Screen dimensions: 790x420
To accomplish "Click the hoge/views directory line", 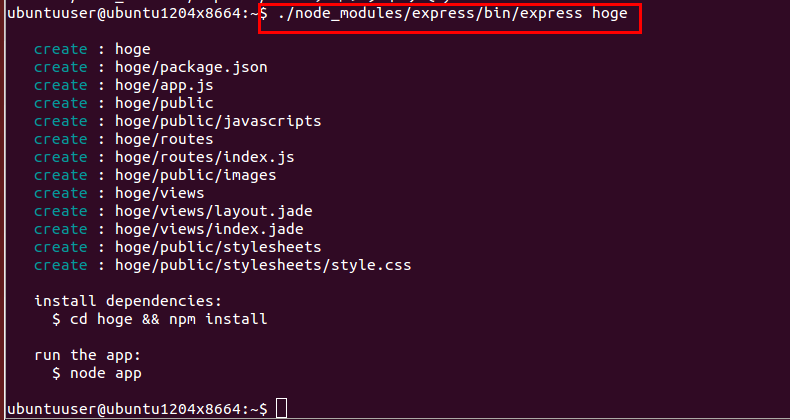I will click(x=119, y=193).
